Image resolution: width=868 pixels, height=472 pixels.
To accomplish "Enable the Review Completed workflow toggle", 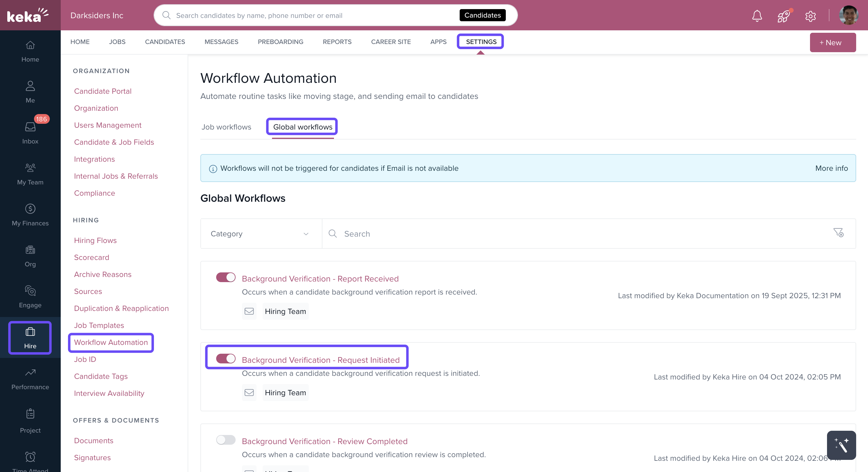I will 226,440.
